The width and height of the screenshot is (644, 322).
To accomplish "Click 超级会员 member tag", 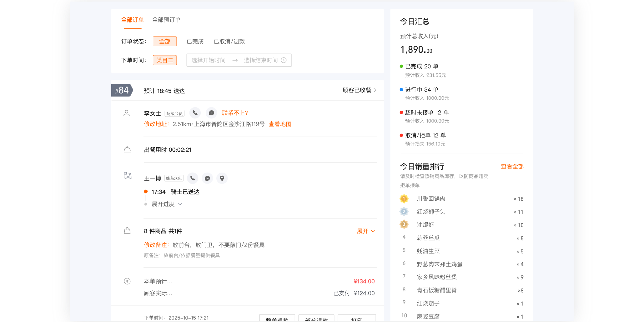I will 174,113.
